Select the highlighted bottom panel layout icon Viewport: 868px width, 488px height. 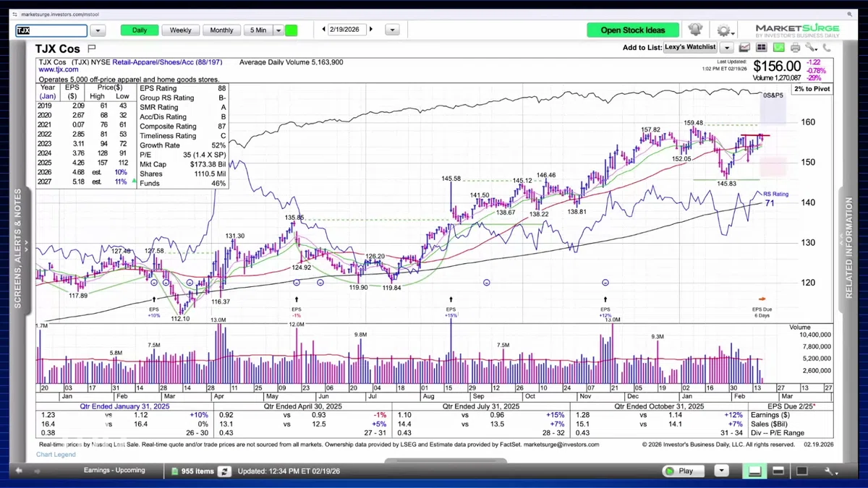point(754,471)
